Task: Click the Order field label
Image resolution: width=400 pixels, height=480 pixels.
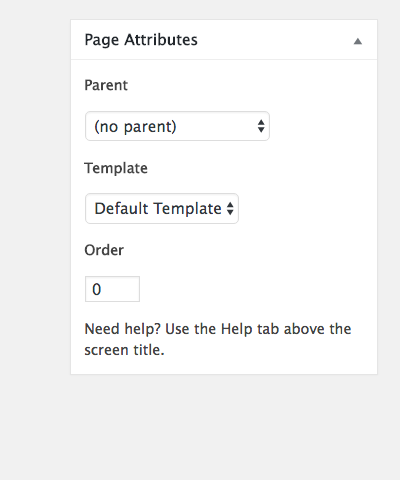Action: click(104, 250)
